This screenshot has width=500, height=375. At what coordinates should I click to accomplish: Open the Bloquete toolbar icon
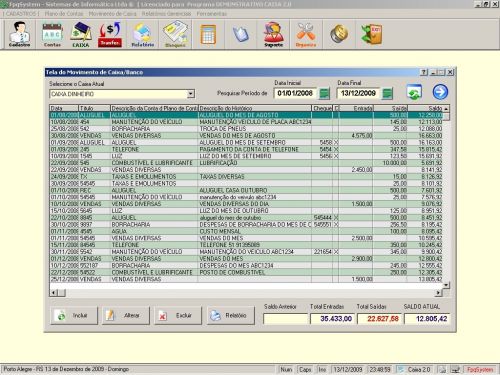tap(175, 35)
